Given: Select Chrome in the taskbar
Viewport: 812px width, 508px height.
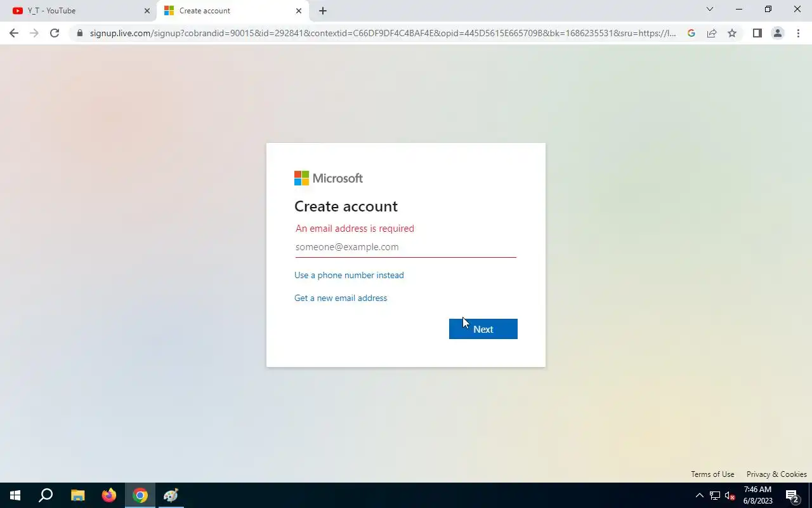Looking at the screenshot, I should [140, 495].
